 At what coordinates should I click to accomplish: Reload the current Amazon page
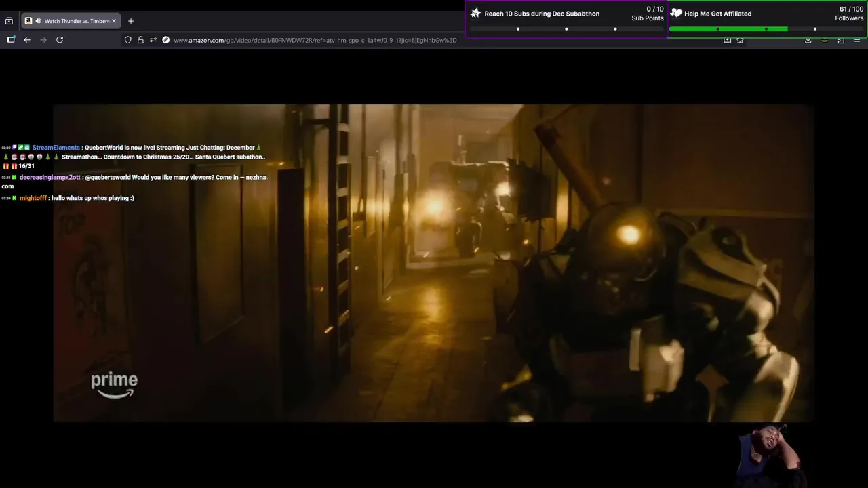(x=60, y=40)
